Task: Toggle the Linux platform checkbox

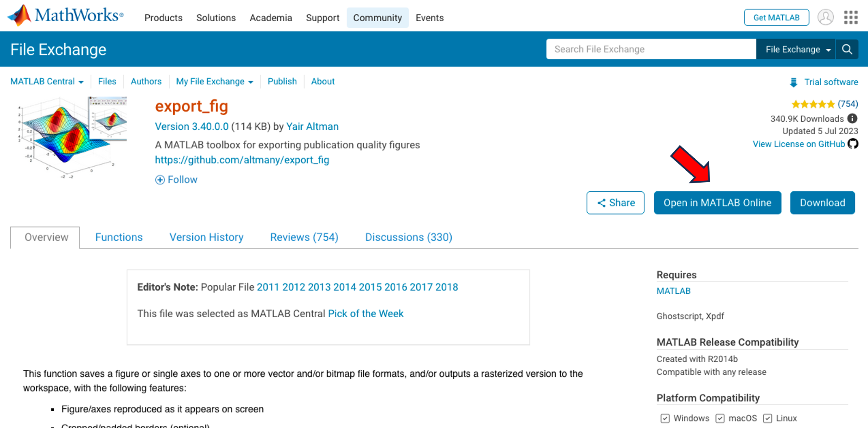Action: [767, 418]
